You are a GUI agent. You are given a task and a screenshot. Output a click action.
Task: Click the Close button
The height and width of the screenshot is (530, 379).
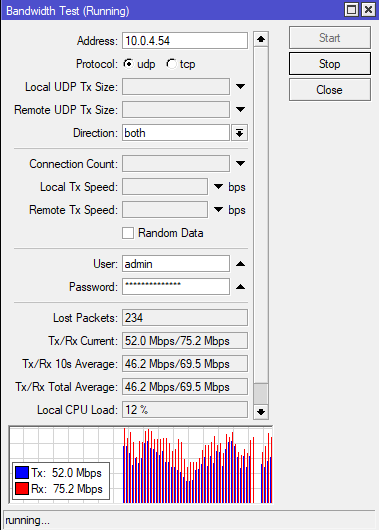[x=330, y=90]
